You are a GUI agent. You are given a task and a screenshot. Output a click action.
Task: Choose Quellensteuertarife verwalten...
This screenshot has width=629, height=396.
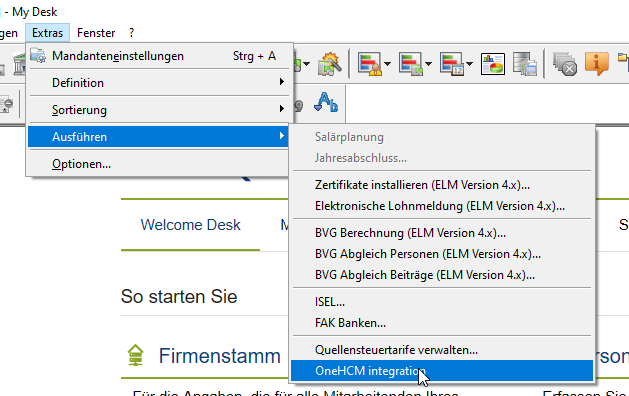tap(442, 350)
